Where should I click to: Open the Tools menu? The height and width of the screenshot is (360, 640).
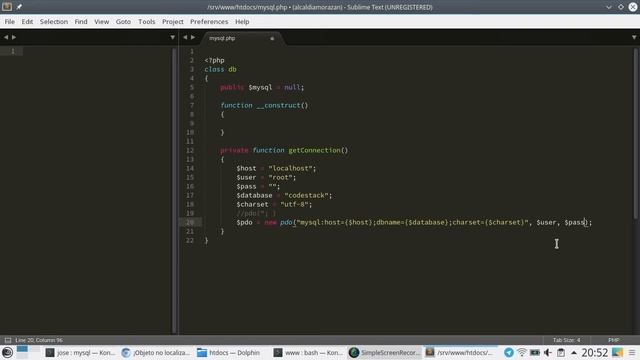(x=147, y=22)
